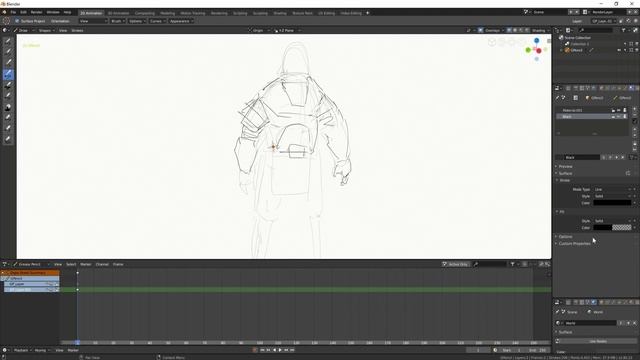The width and height of the screenshot is (640, 360).
Task: Click the Blender logo icon in menu bar
Action: [x=4, y=12]
